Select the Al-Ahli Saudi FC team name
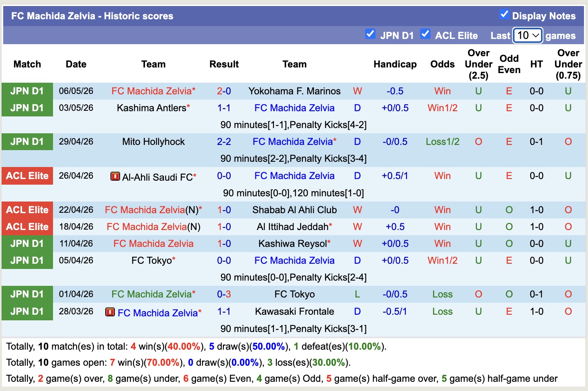 click(157, 177)
